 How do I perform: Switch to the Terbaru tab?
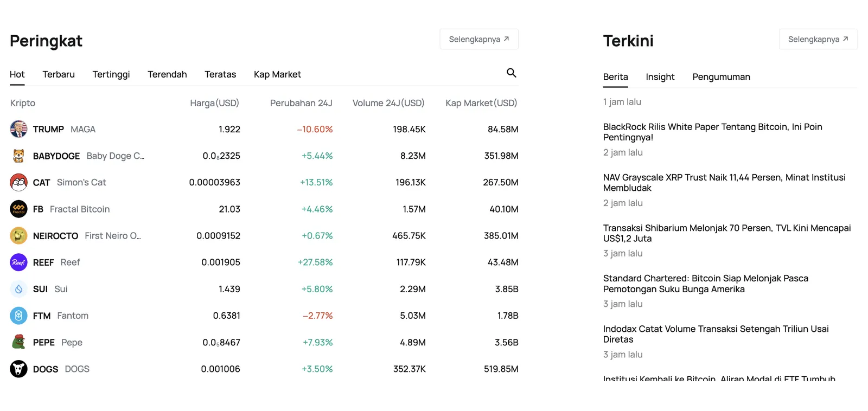pyautogui.click(x=59, y=74)
